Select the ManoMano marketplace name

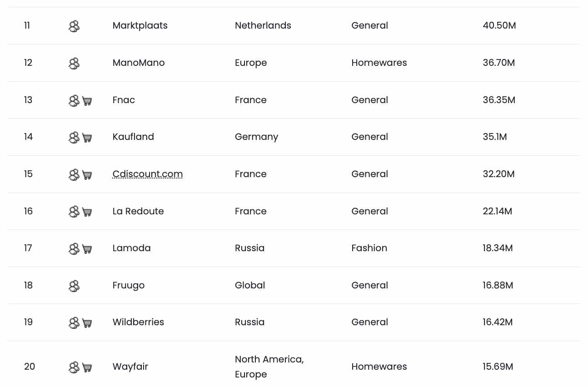coord(139,63)
